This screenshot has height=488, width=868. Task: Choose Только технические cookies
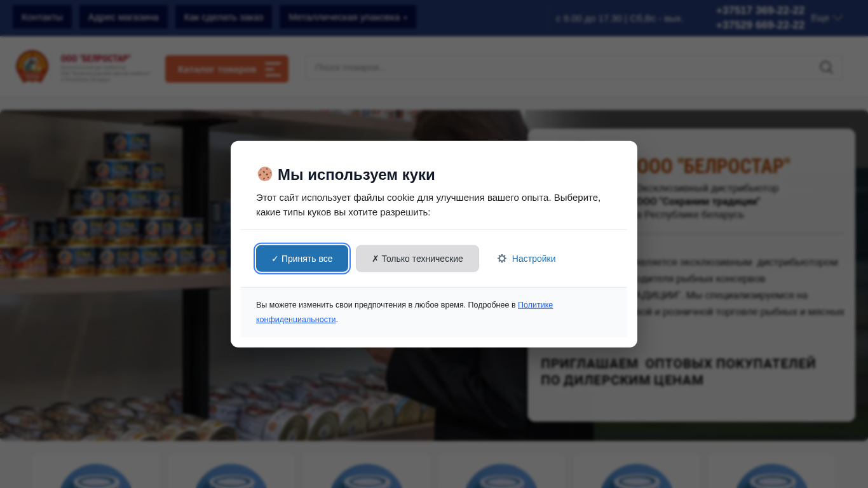tap(417, 259)
